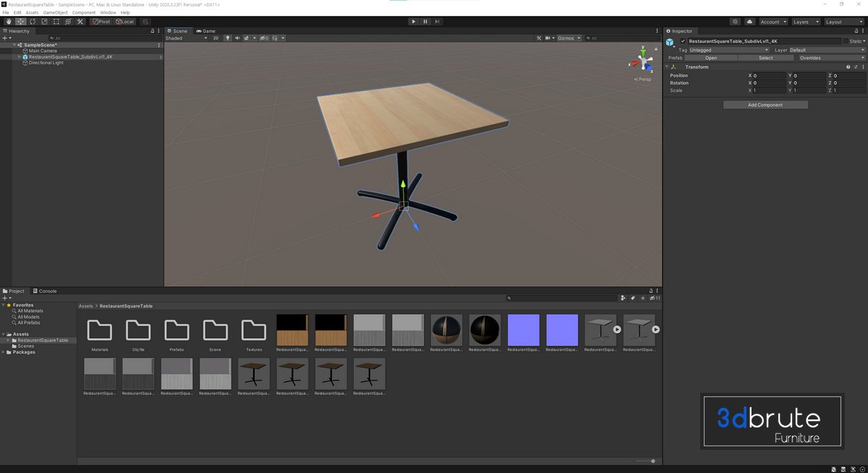Switch to the Game tab
This screenshot has height=473, width=868.
click(206, 31)
